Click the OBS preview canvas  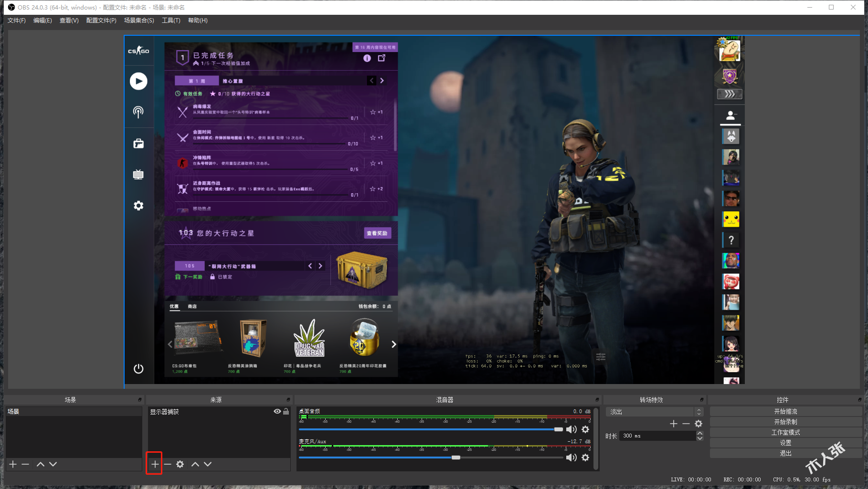(434, 210)
